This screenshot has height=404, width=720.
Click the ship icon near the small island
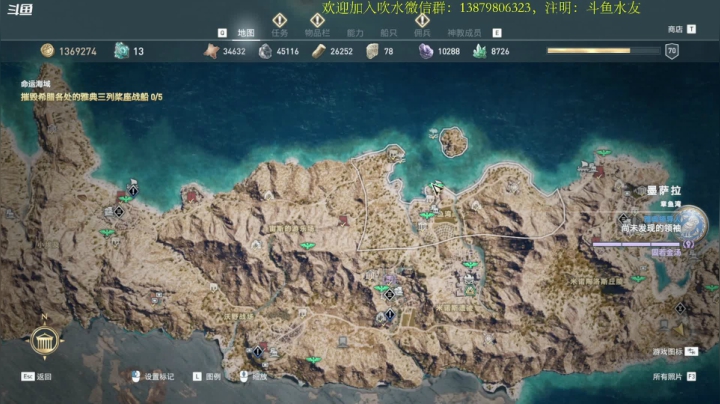pyautogui.click(x=433, y=134)
